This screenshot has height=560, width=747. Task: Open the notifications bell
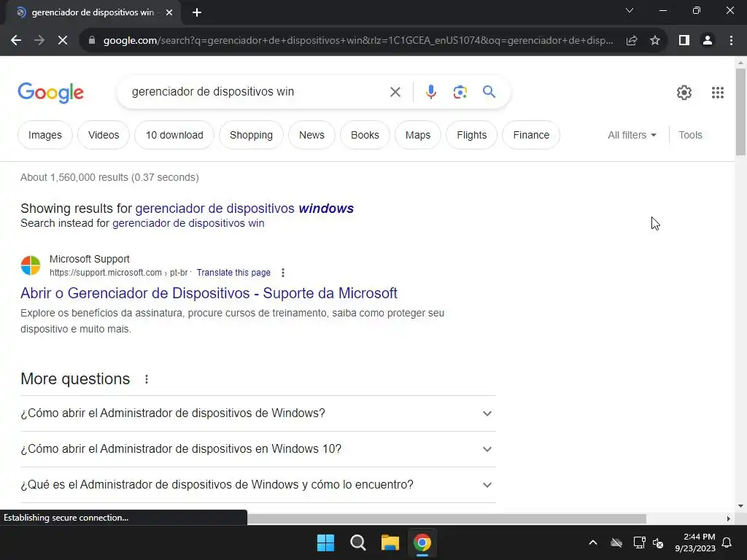(727, 542)
